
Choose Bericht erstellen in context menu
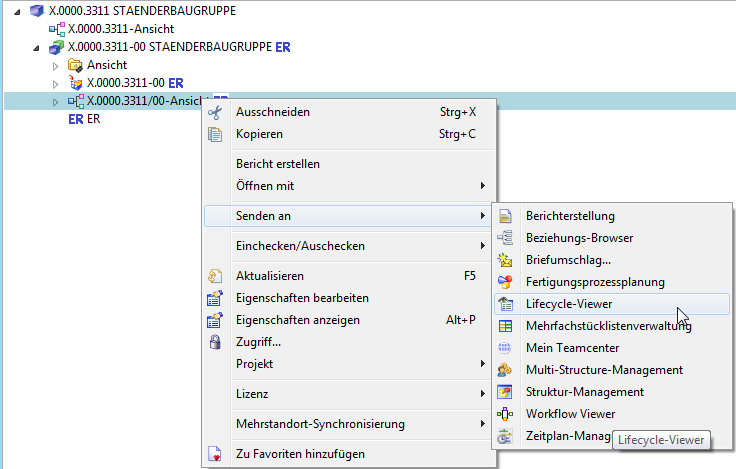(278, 164)
